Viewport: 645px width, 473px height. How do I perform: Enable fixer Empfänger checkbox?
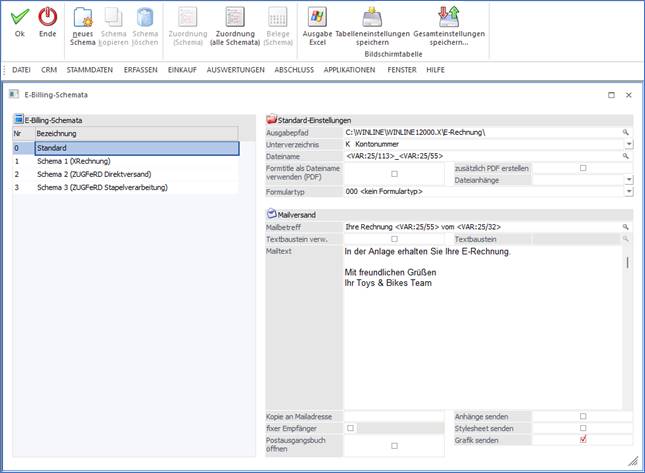pos(350,428)
